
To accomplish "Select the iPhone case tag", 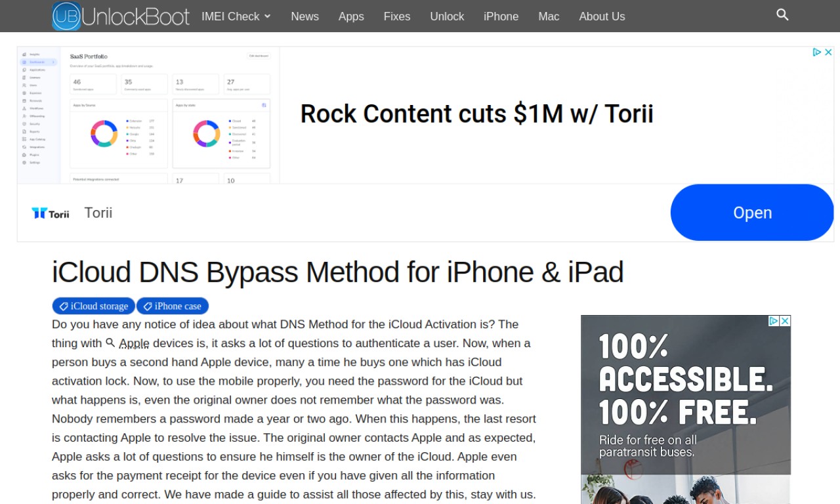I will pyautogui.click(x=173, y=306).
